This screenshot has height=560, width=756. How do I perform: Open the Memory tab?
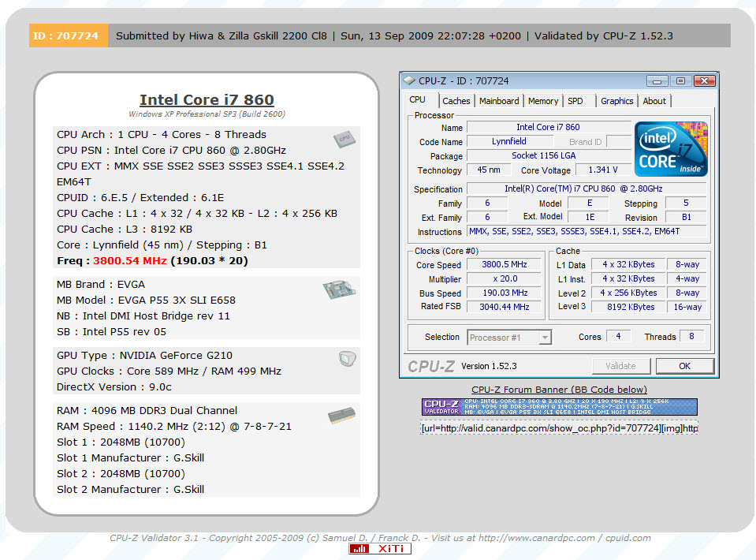(543, 101)
